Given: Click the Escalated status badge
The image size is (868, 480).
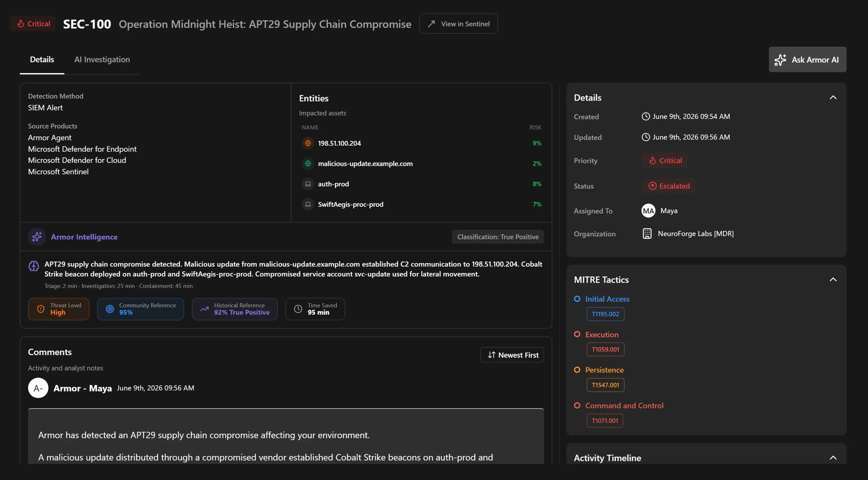Looking at the screenshot, I should [x=668, y=186].
